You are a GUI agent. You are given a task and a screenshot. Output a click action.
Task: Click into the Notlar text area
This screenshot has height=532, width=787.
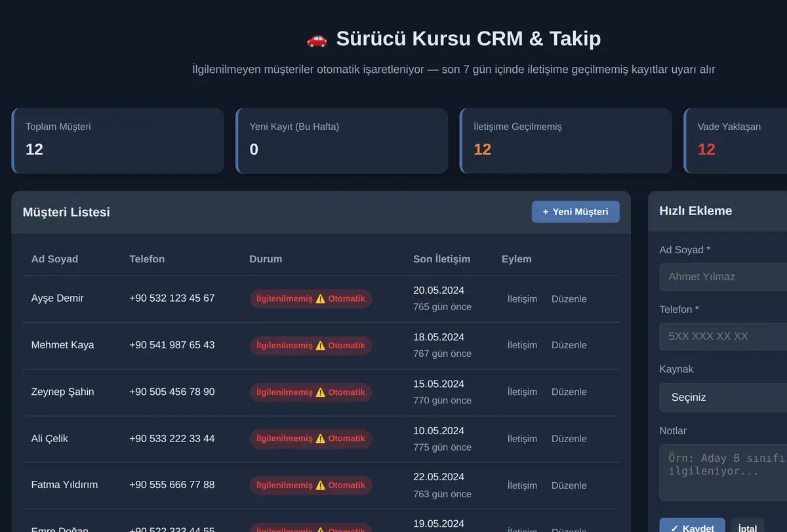(723, 472)
